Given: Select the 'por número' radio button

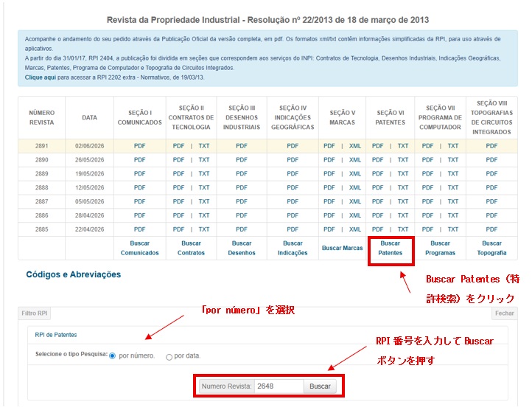Looking at the screenshot, I should point(112,355).
